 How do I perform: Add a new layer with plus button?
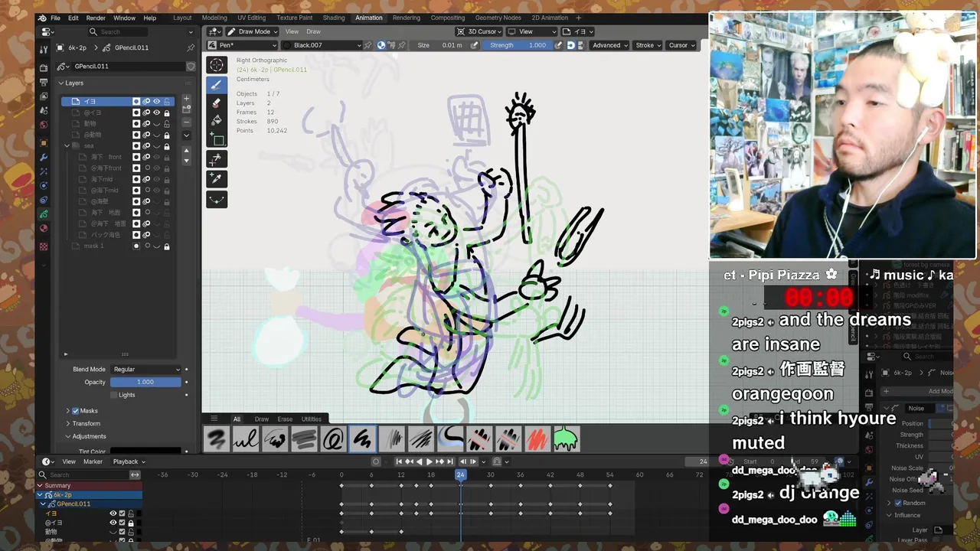[186, 98]
